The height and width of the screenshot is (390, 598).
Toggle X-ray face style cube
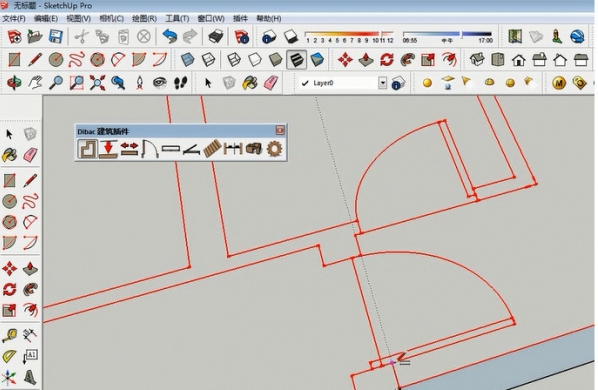pos(187,60)
